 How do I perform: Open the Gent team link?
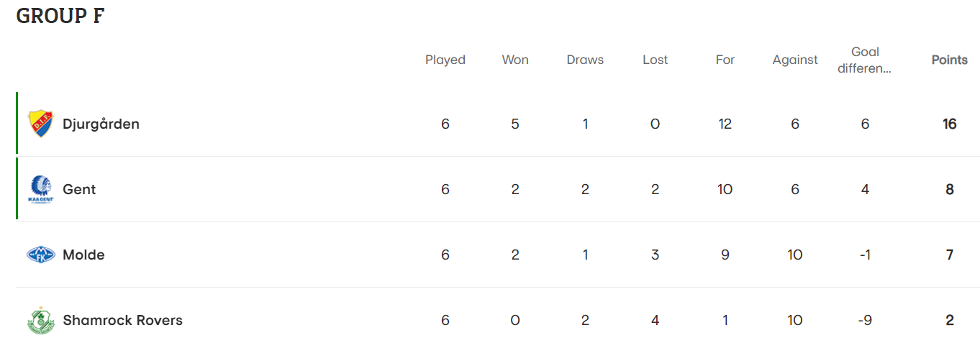(79, 189)
